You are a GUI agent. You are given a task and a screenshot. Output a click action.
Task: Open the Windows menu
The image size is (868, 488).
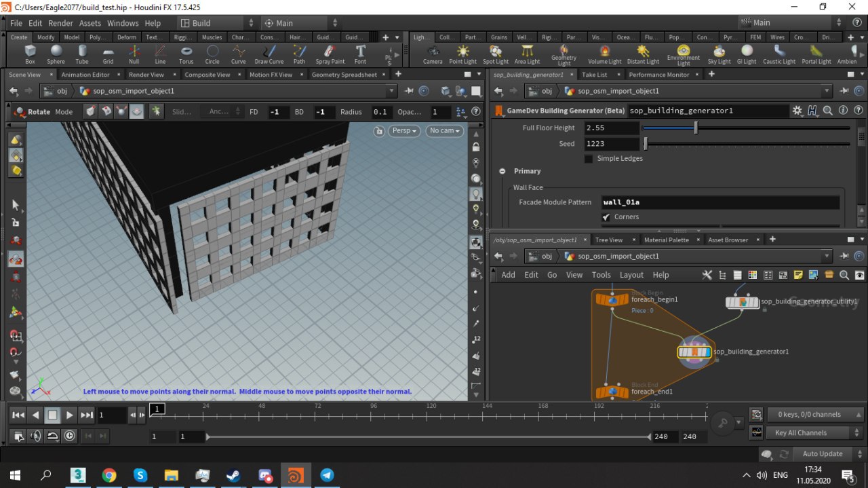coord(123,23)
